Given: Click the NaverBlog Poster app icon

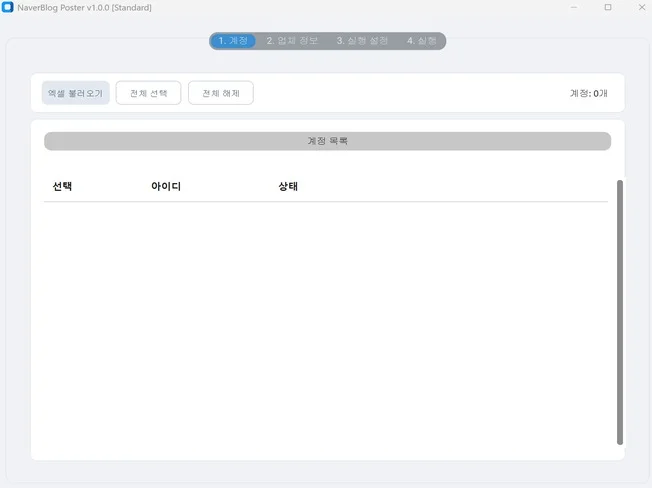Looking at the screenshot, I should (8, 7).
